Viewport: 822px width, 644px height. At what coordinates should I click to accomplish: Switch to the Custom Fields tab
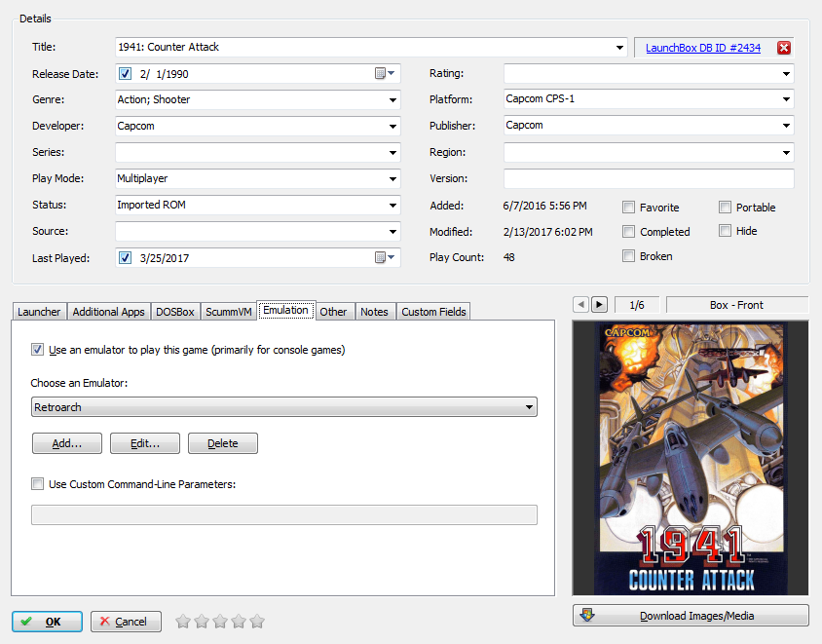(x=433, y=312)
